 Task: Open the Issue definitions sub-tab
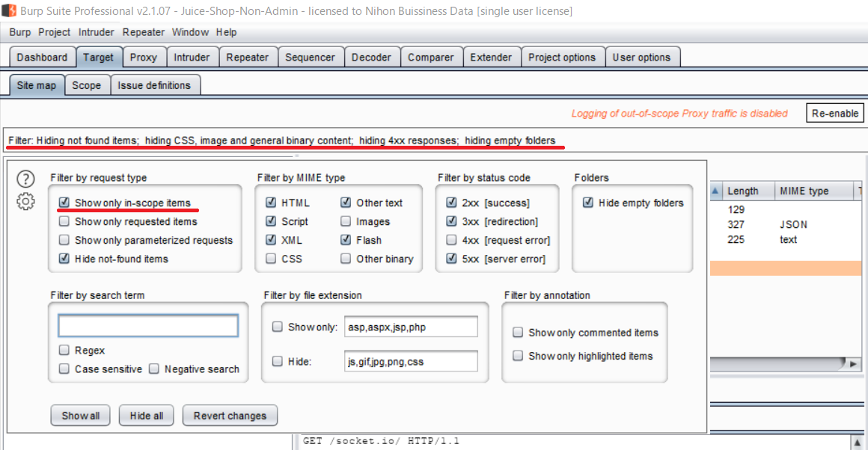tap(154, 86)
